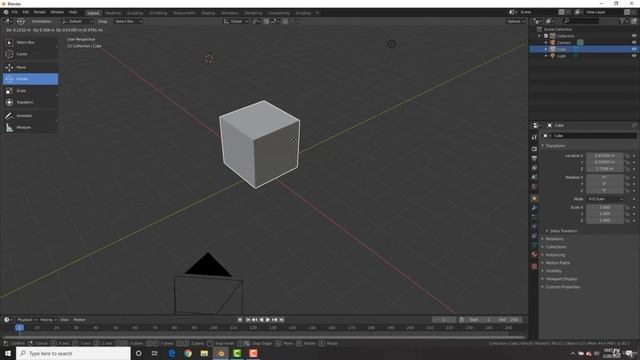This screenshot has height=360, width=640.
Task: Open the Physics properties tab
Action: (x=534, y=227)
